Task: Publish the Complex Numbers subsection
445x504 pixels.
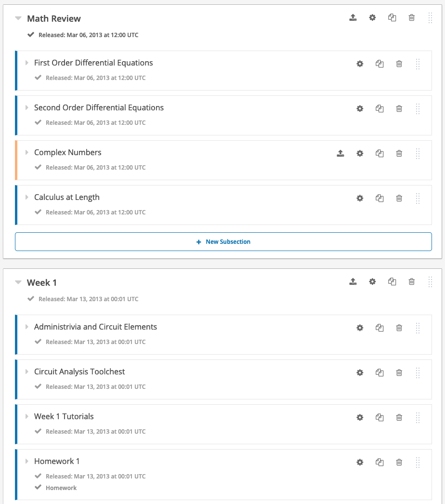Action: tap(340, 153)
